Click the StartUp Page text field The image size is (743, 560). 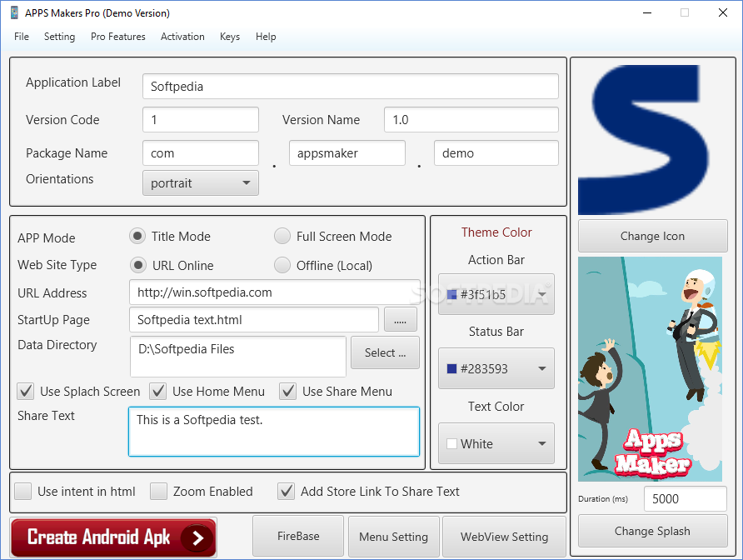click(x=253, y=320)
